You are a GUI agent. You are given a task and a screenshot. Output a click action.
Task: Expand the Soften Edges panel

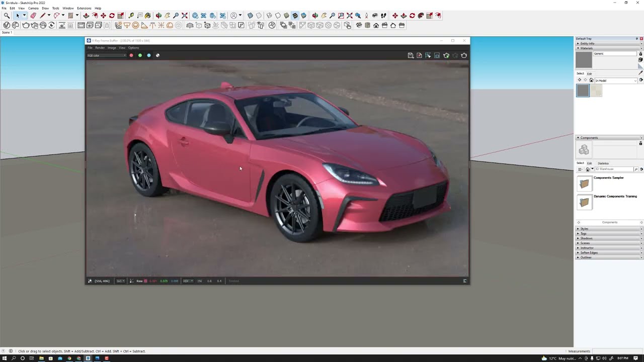tap(609, 252)
